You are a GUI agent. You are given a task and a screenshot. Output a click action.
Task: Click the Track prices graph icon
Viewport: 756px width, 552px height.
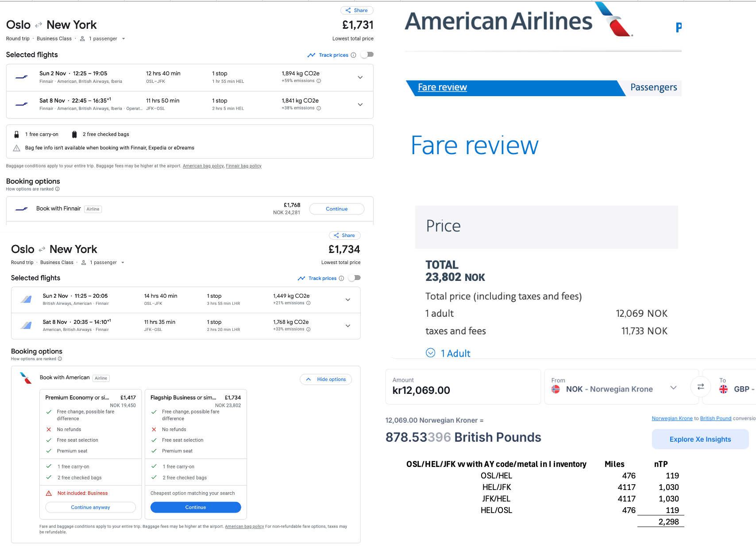pyautogui.click(x=311, y=55)
